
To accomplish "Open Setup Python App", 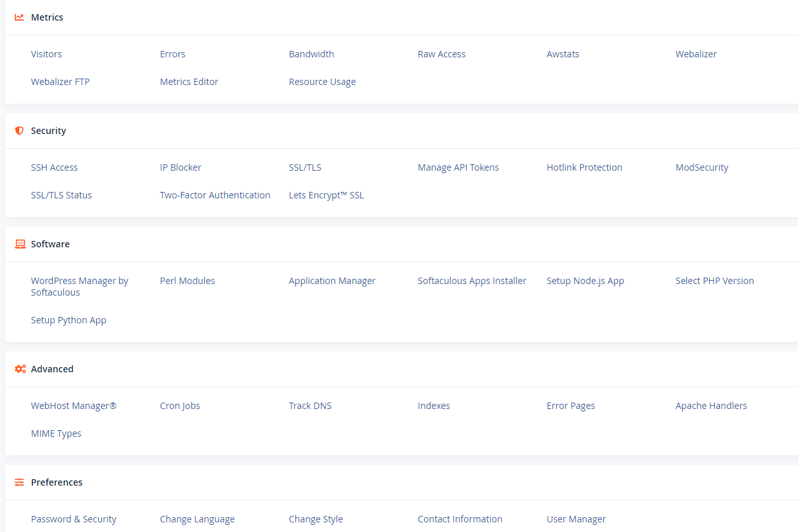I will [x=68, y=320].
